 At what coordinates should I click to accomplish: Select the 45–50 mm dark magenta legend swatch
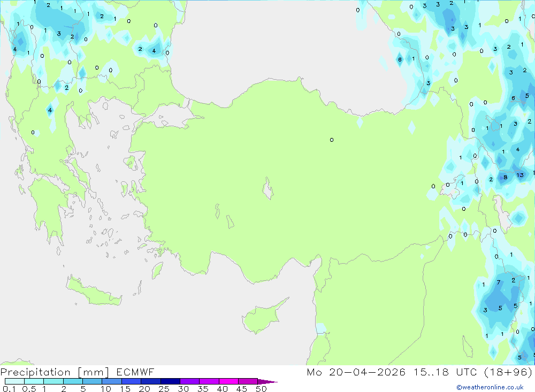(x=248, y=381)
